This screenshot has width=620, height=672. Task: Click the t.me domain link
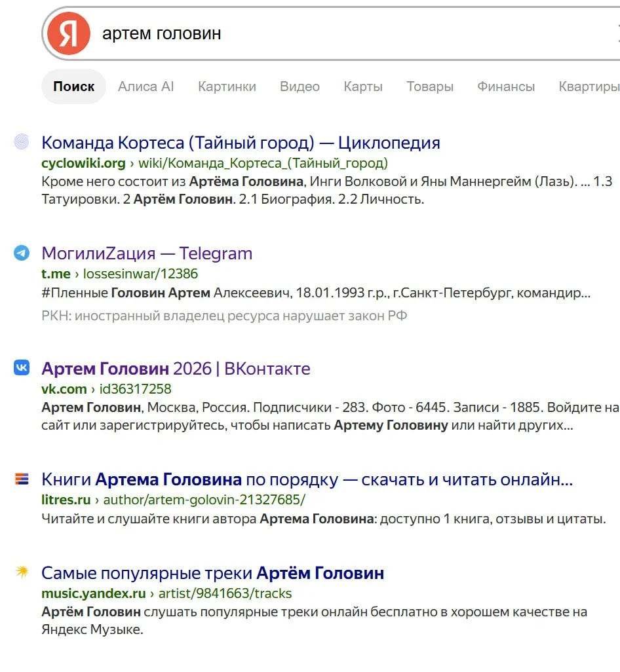(56, 274)
